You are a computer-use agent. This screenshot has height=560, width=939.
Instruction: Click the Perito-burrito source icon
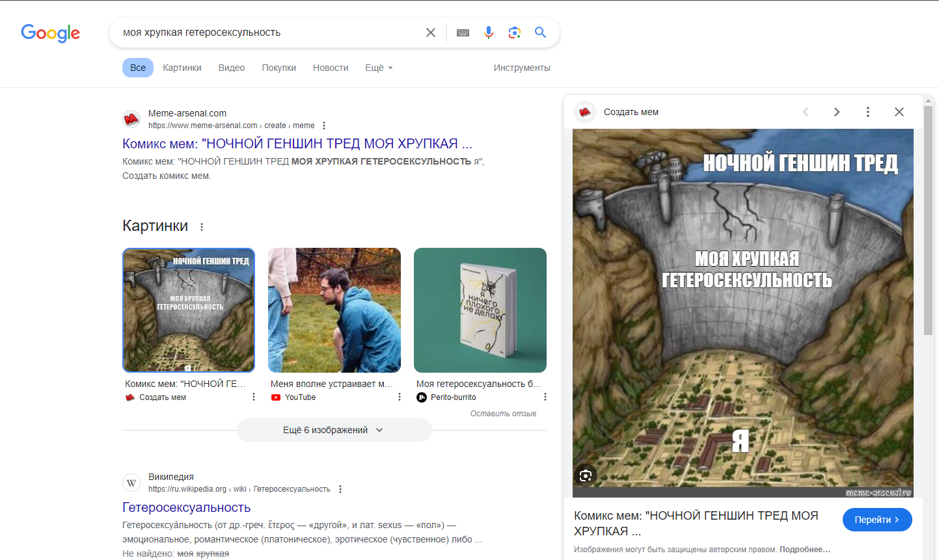[422, 397]
